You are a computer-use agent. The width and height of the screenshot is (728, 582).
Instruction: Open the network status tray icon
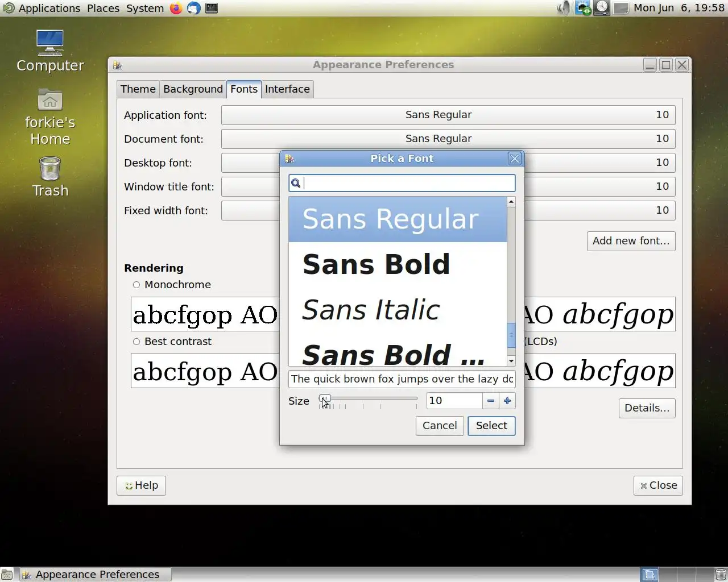[583, 8]
